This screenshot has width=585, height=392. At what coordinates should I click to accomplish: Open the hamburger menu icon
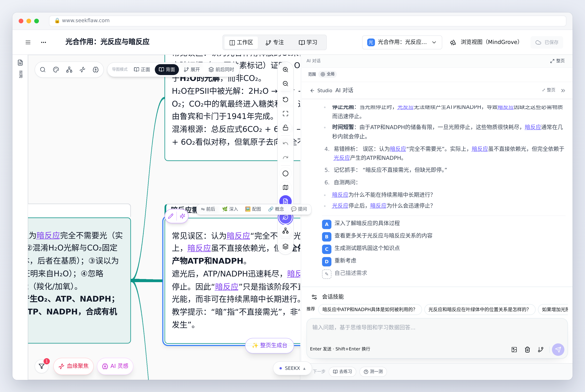point(28,42)
